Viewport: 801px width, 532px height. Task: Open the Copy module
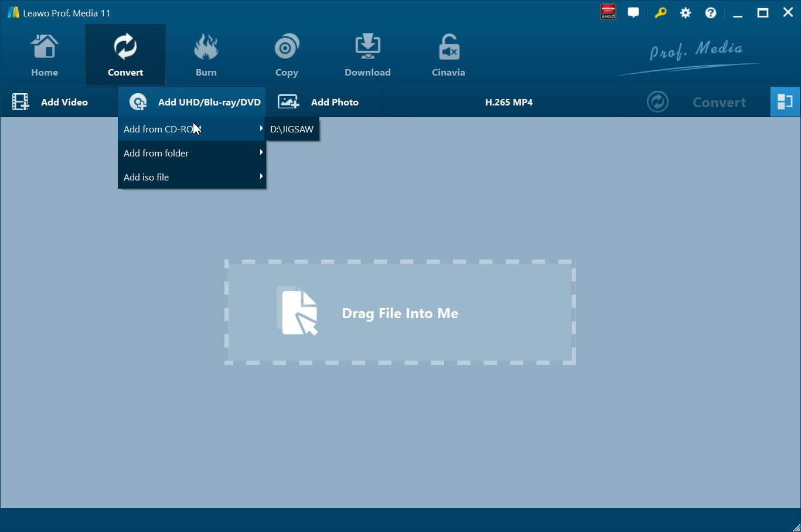(x=287, y=54)
